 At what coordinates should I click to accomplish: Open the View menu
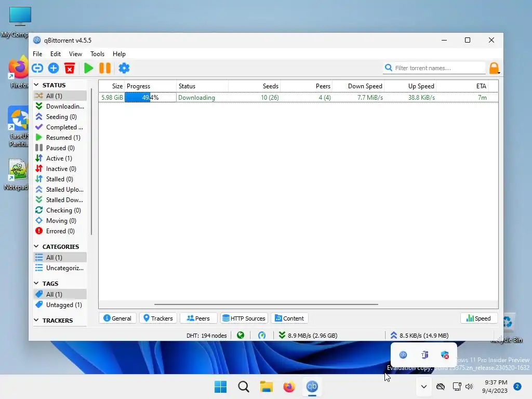[75, 54]
